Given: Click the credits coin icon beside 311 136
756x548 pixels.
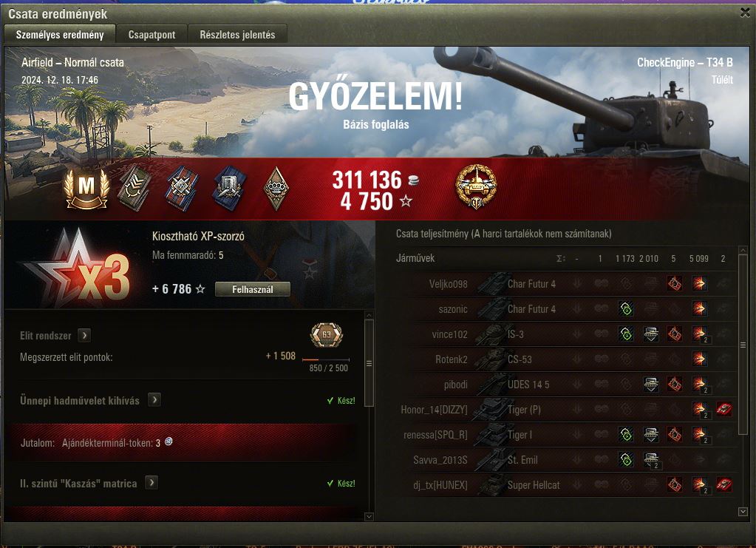Looking at the screenshot, I should point(413,180).
